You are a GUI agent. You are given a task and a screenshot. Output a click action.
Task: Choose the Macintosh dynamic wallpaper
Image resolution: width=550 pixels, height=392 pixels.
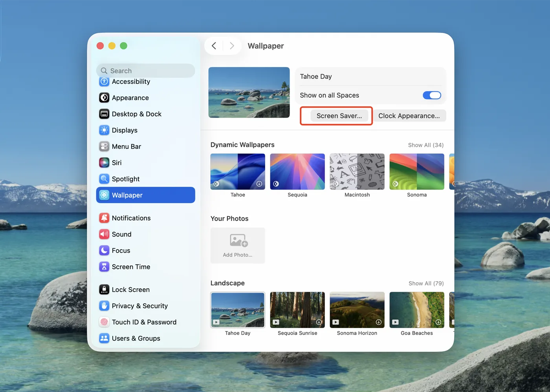pos(357,171)
